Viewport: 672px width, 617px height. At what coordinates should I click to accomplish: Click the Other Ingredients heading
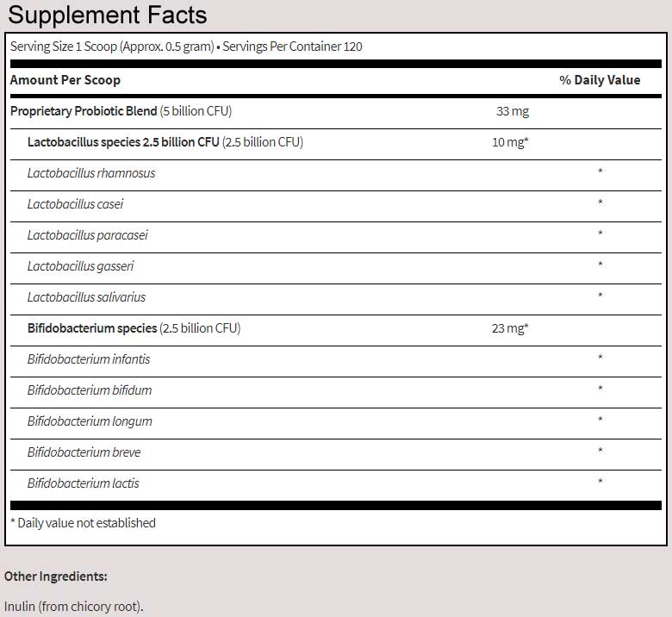pos(55,576)
